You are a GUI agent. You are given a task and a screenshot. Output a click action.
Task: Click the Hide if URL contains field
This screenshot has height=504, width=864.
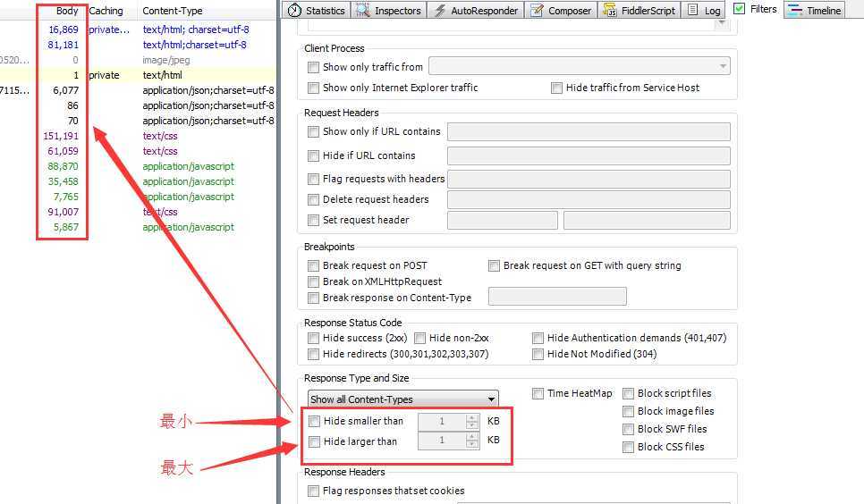[x=589, y=155]
